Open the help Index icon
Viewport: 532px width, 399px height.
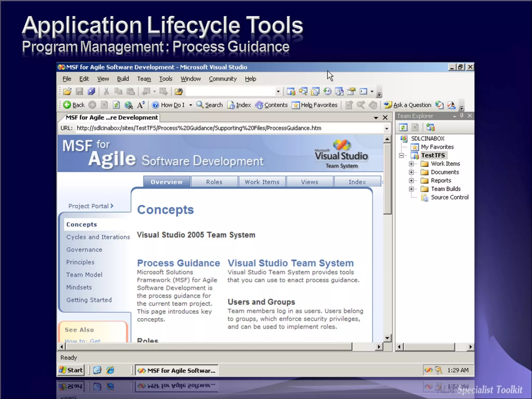(231, 105)
